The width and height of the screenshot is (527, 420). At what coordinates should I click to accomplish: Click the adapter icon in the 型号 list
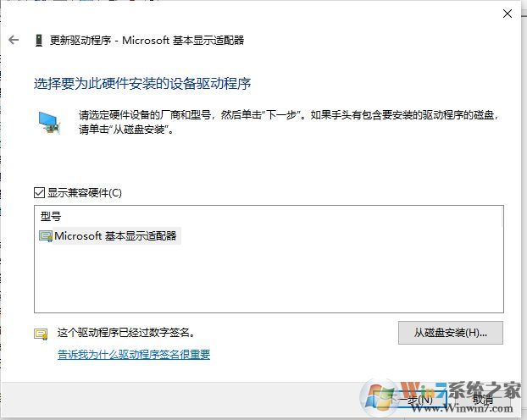46,236
